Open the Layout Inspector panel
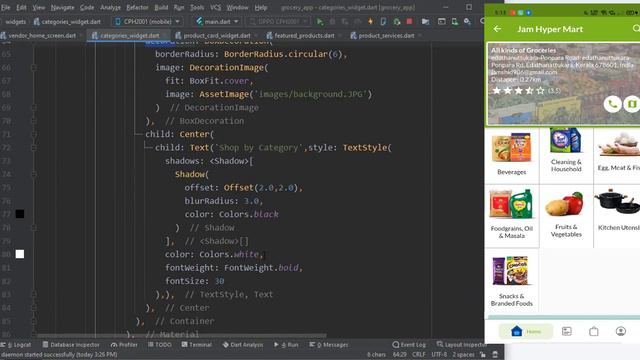640x360 pixels. pyautogui.click(x=461, y=345)
